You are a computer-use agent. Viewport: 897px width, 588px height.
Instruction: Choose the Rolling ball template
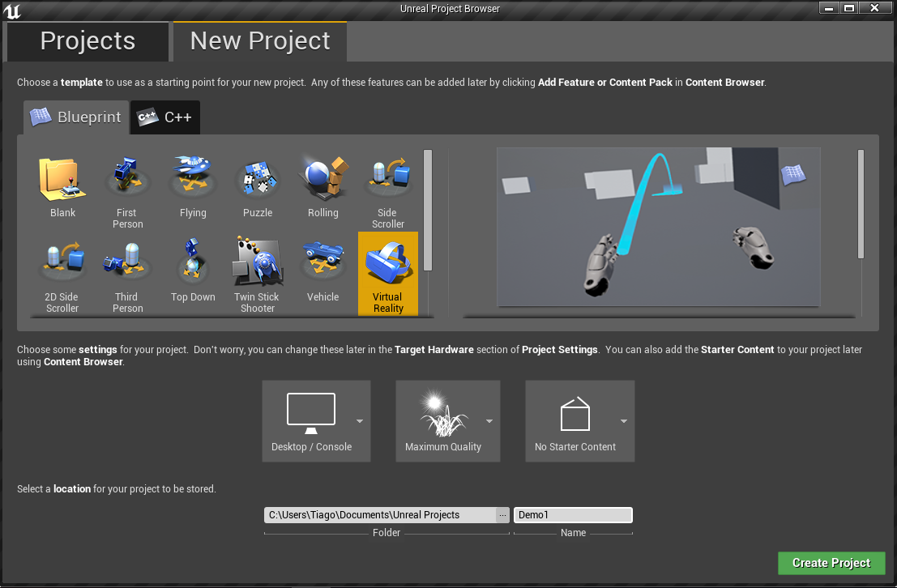322,188
